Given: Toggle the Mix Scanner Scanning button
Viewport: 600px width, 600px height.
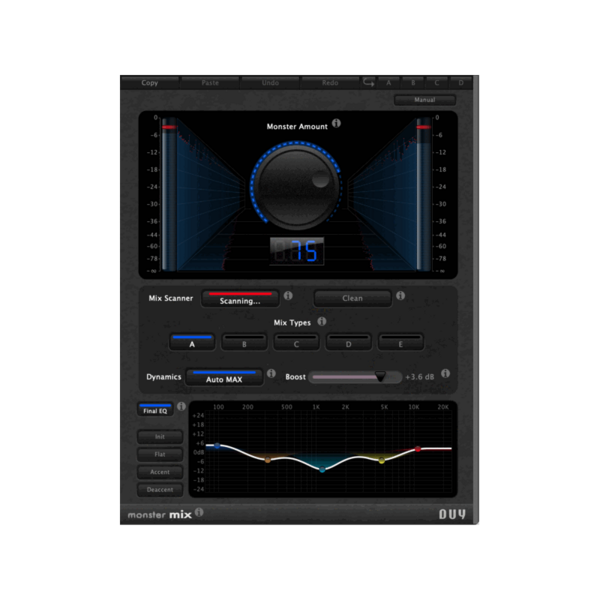Looking at the screenshot, I should [240, 298].
